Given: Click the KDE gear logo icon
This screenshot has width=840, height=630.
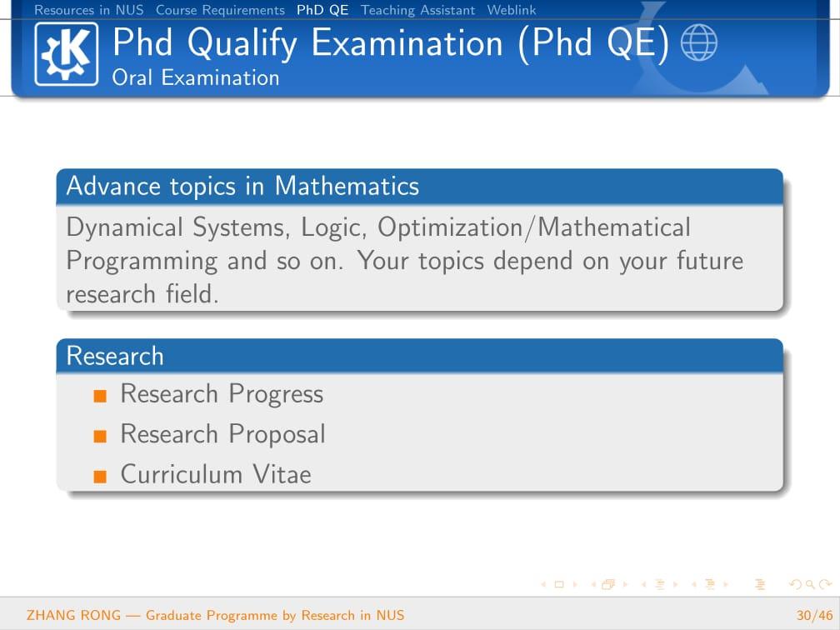Looking at the screenshot, I should pos(66,54).
